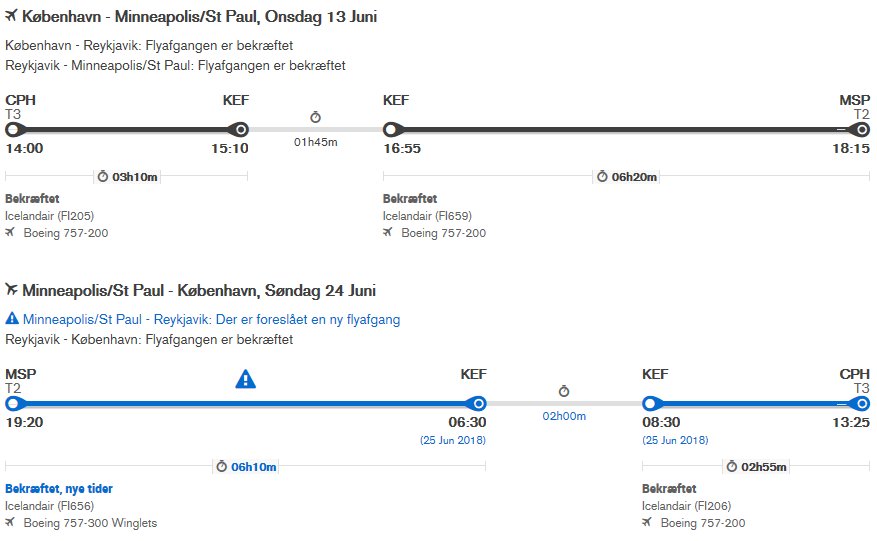Screen dimensions: 877x541
Task: Click the plane icon beside Boeing 757-300 Winglets
Action: coord(10,522)
